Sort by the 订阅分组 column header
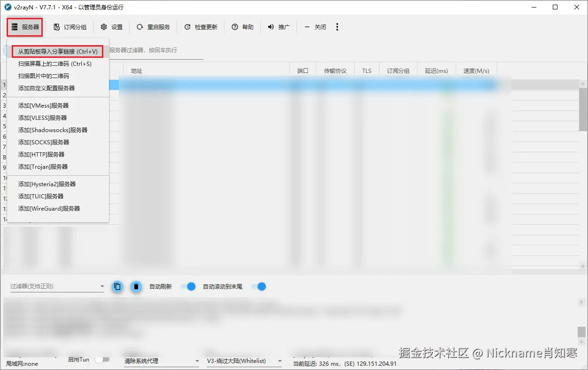Image resolution: width=588 pixels, height=370 pixels. pos(398,71)
